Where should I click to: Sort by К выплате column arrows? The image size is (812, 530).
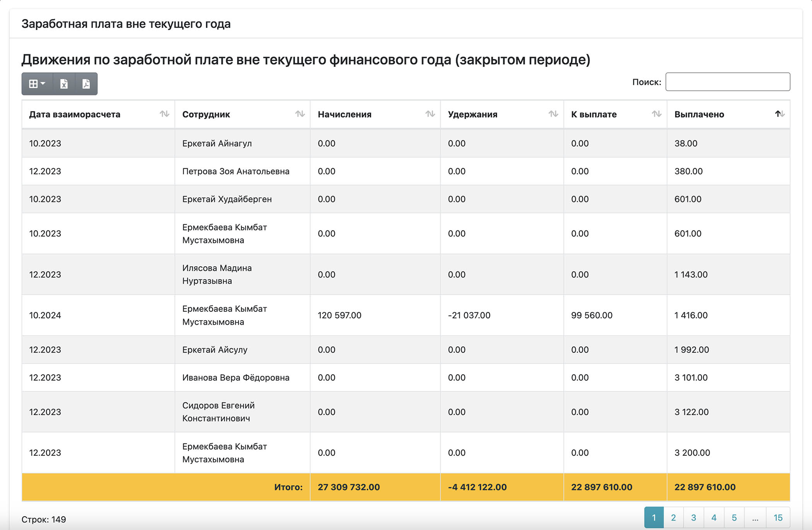(657, 114)
